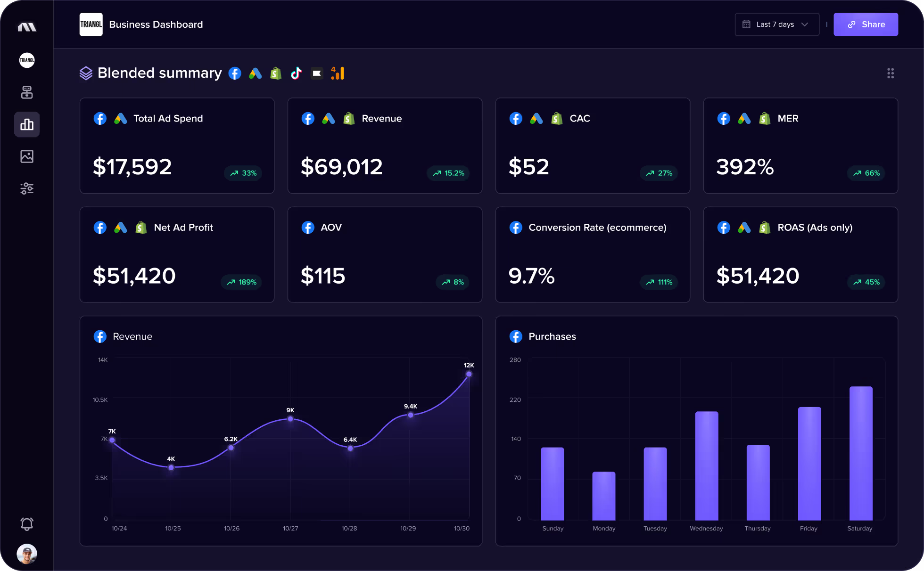The height and width of the screenshot is (571, 924).
Task: Click the Revenue $69,012 value
Action: [342, 167]
